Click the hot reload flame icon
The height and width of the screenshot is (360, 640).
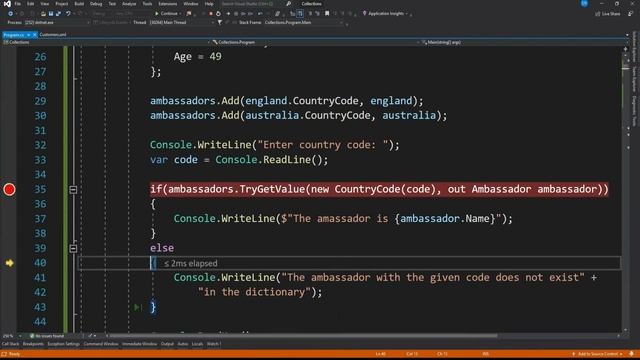click(x=189, y=13)
